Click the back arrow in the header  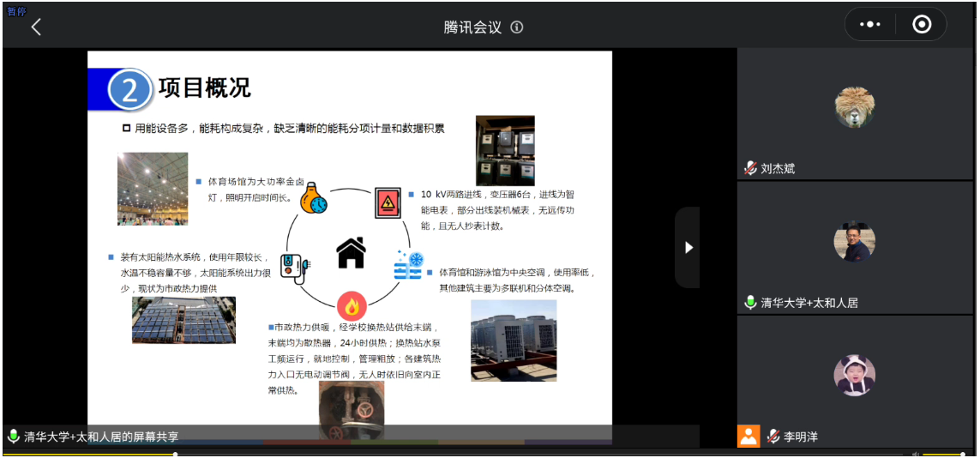[36, 27]
